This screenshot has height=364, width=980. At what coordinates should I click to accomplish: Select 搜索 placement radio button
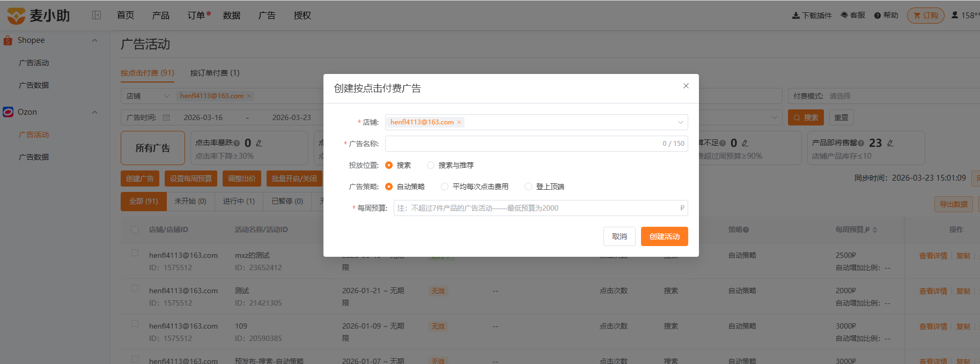tap(389, 165)
